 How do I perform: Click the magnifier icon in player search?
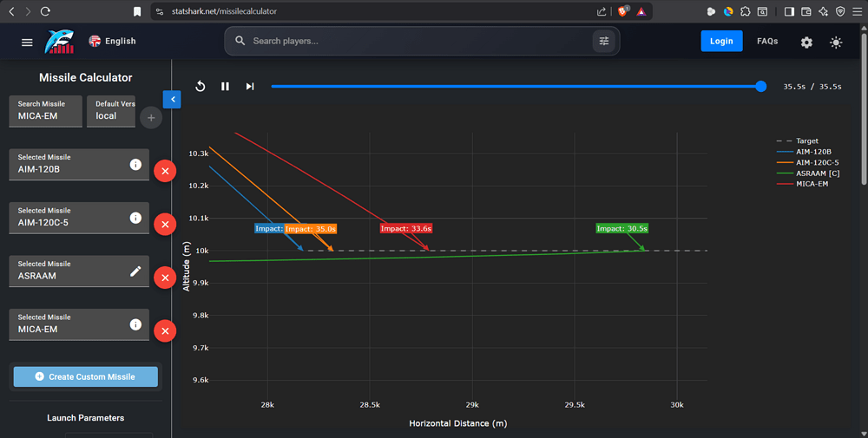(x=240, y=41)
